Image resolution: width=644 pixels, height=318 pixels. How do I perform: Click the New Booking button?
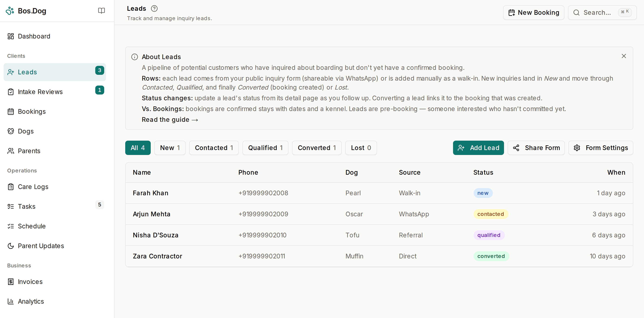pyautogui.click(x=534, y=13)
